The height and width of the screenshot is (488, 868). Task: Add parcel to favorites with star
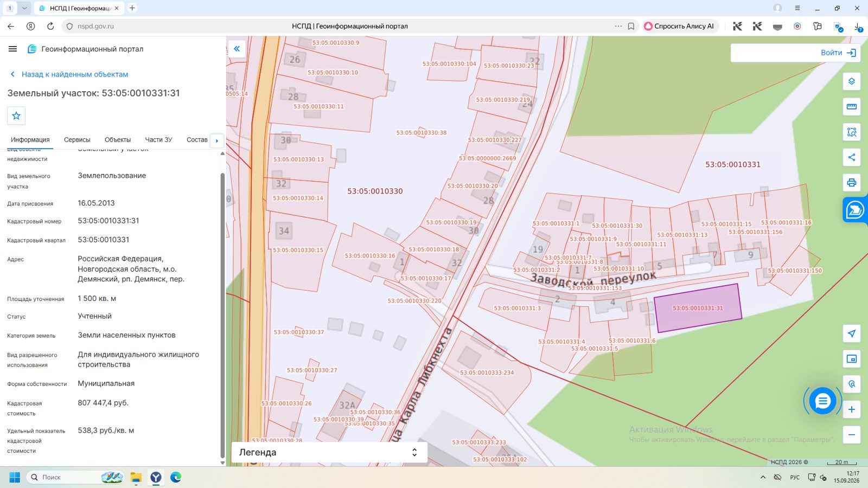[16, 115]
